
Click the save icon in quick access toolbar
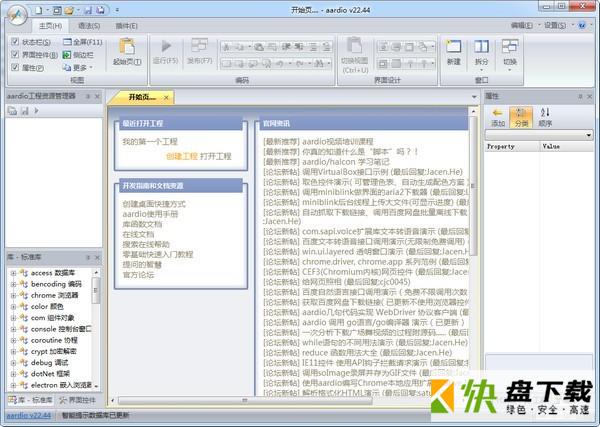88,10
